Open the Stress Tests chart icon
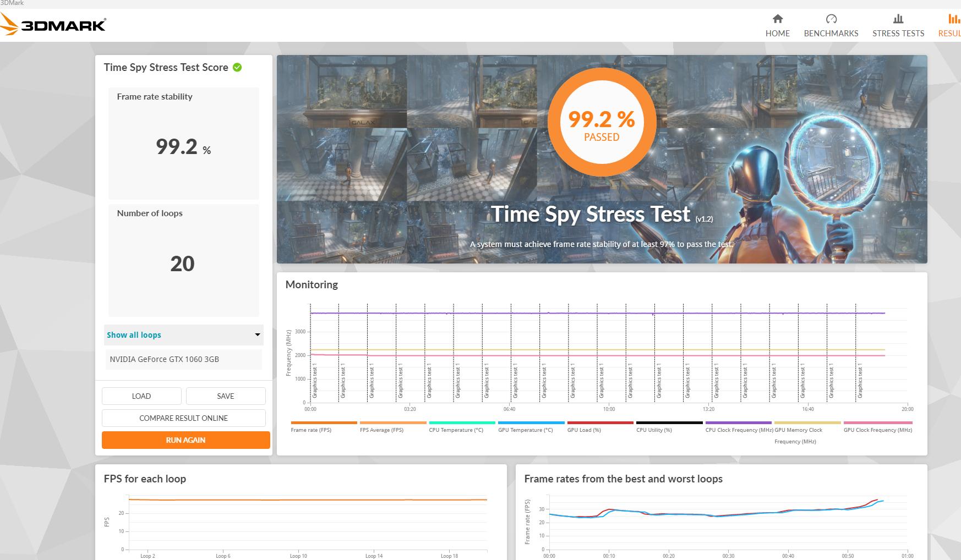 point(898,19)
